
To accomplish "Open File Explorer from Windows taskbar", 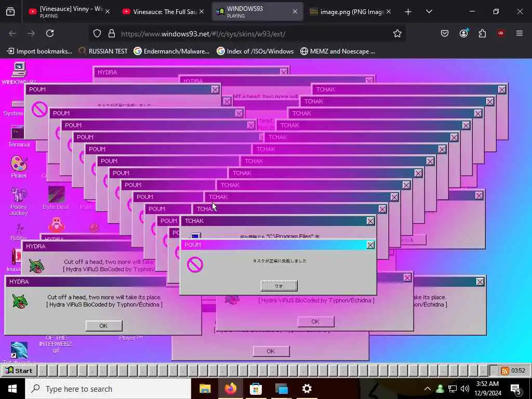I will pyautogui.click(x=205, y=389).
